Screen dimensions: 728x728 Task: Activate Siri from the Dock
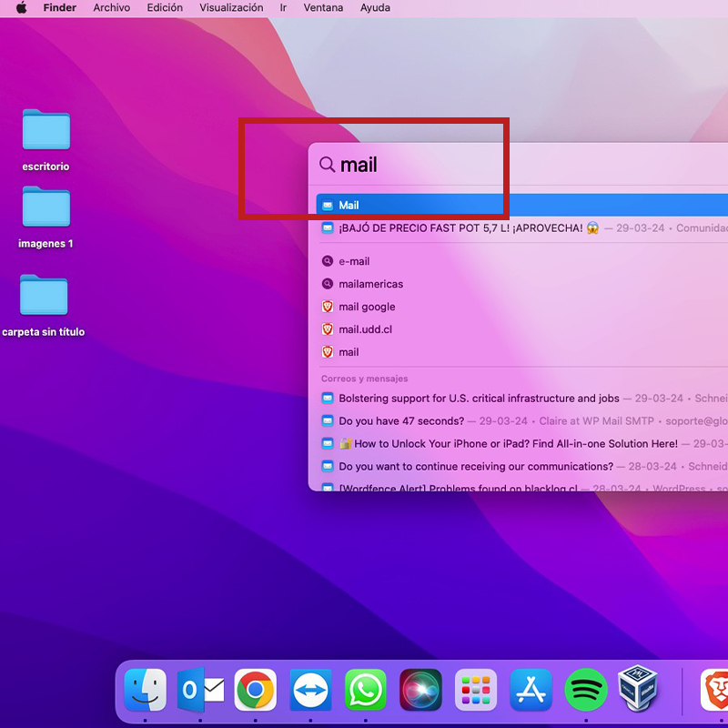tap(420, 690)
